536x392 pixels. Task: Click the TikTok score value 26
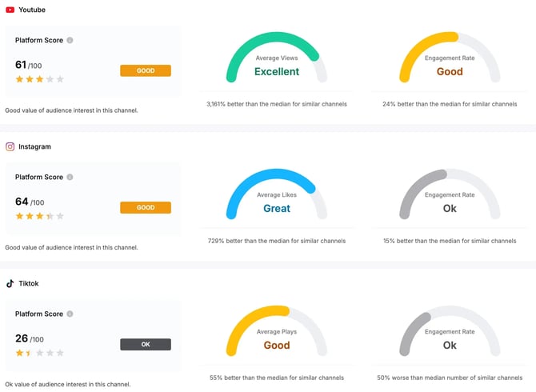tap(22, 338)
